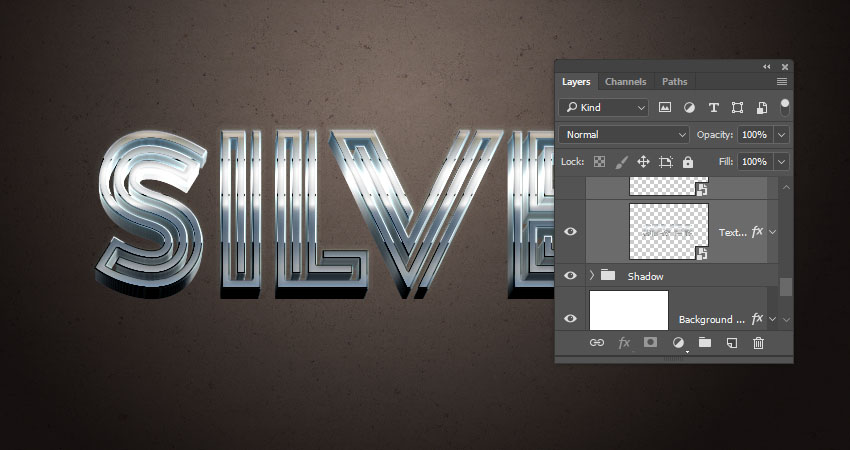Open Layers panel menu icon
Viewport: 850px width, 450px height.
[x=782, y=81]
